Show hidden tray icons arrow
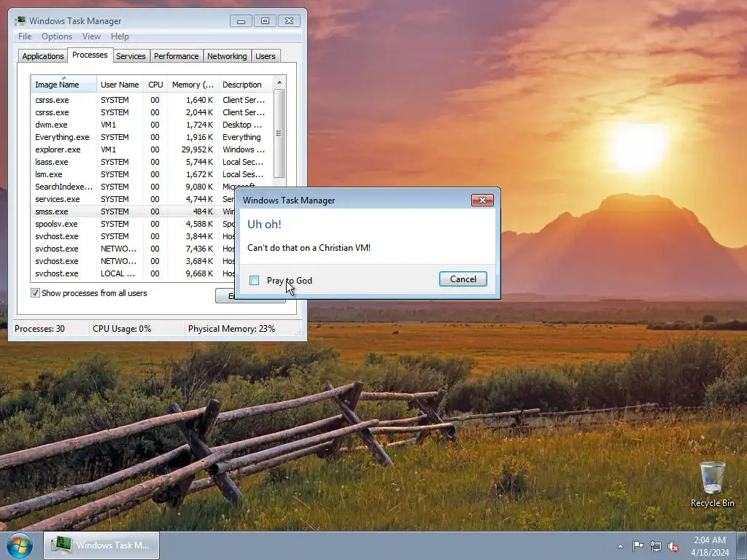The width and height of the screenshot is (747, 560). 620,546
